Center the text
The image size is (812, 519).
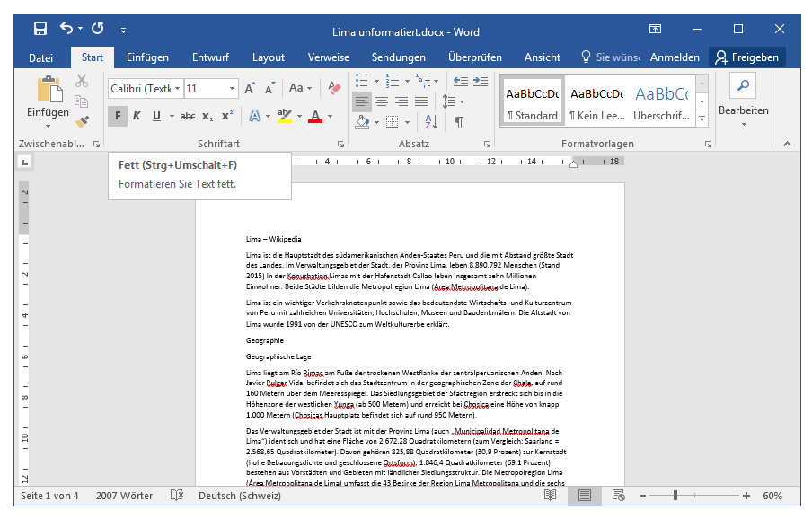pos(382,101)
